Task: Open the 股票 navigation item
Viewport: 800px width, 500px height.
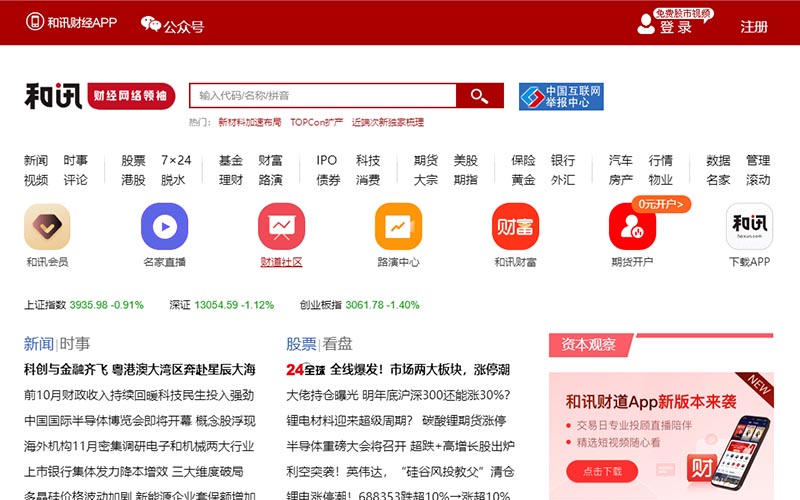Action: tap(133, 160)
